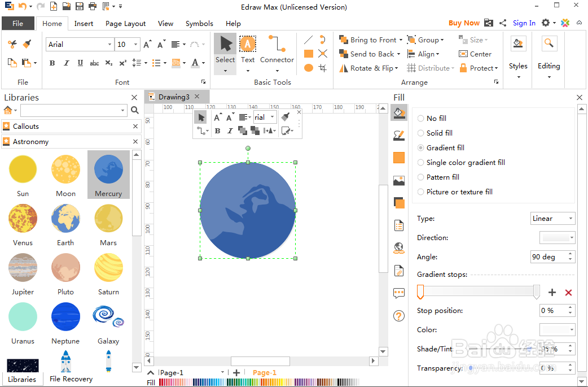Click the Format Painter brush icon
This screenshot has width=588, height=387.
tap(27, 44)
